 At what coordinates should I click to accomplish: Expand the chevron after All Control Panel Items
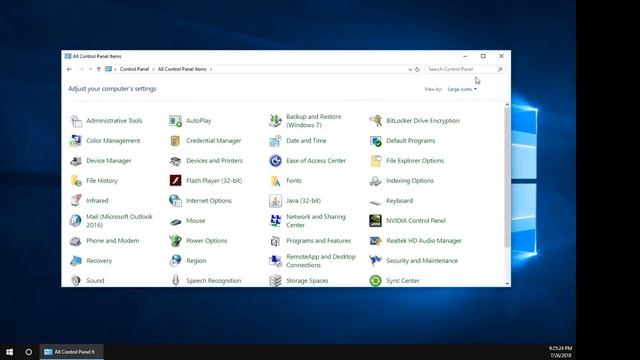211,69
